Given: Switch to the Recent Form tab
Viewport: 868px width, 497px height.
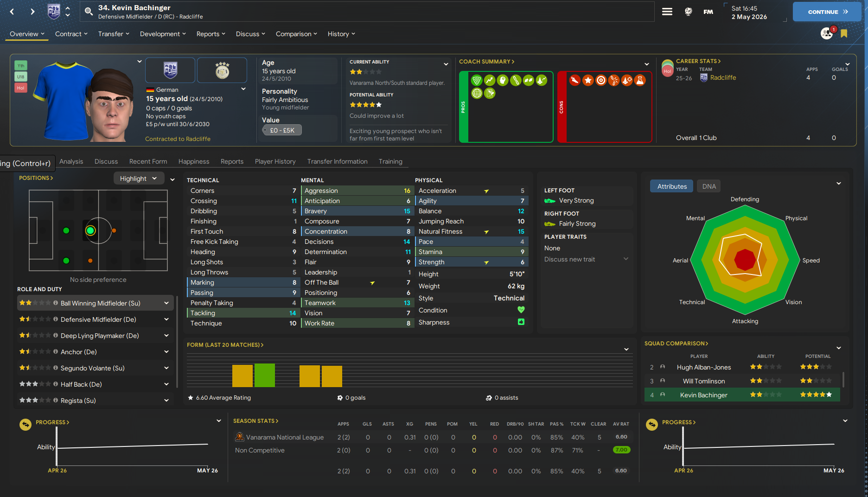Looking at the screenshot, I should pos(148,161).
